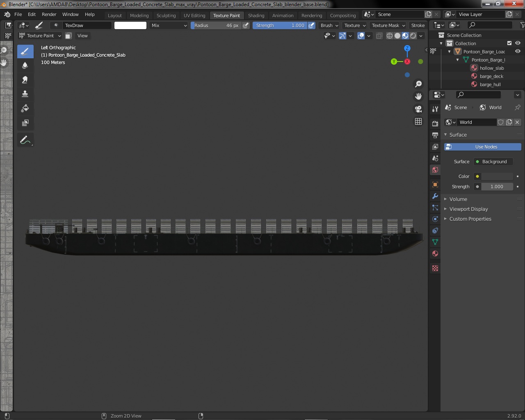Open the Tool properties tab
The height and width of the screenshot is (420, 525).
(435, 109)
